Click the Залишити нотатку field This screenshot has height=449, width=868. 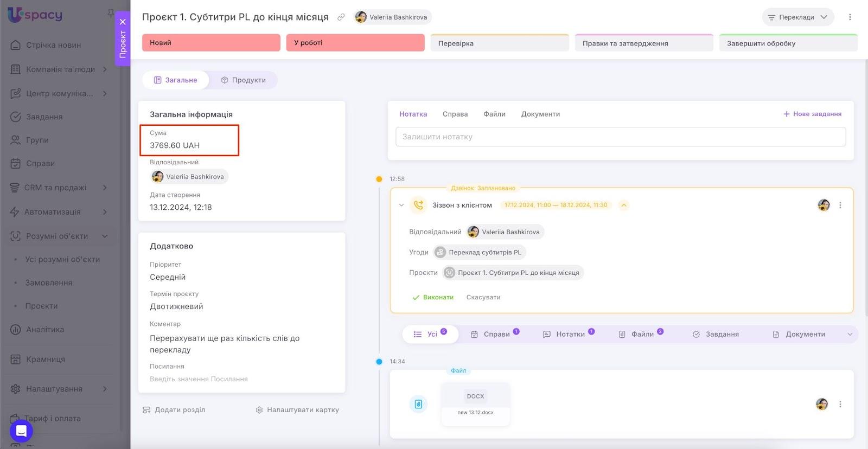tap(621, 137)
